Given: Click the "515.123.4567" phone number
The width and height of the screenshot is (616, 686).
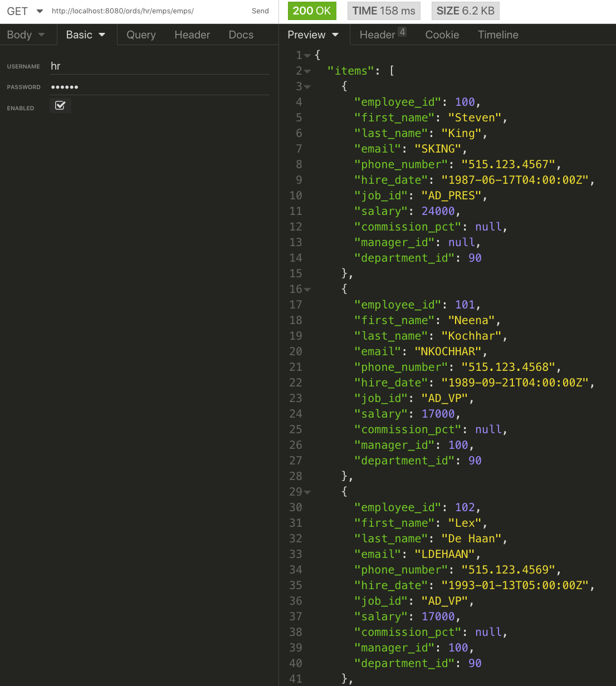Looking at the screenshot, I should click(509, 164).
